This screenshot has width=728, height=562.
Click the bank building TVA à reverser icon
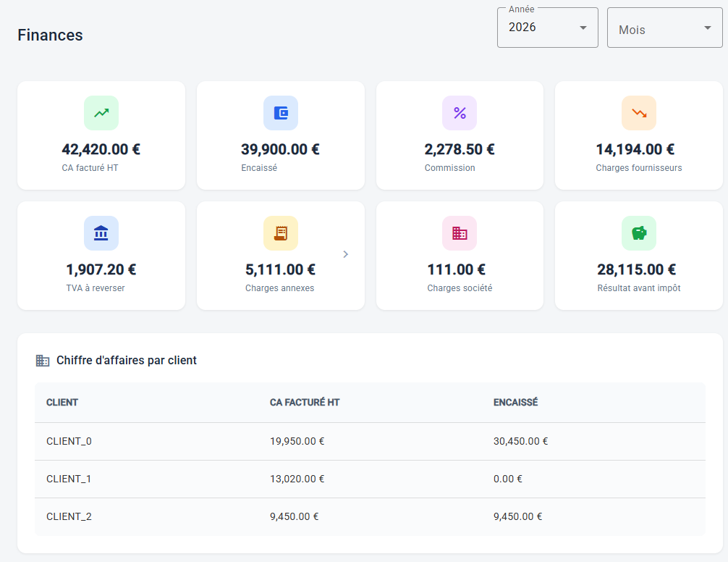click(x=101, y=233)
